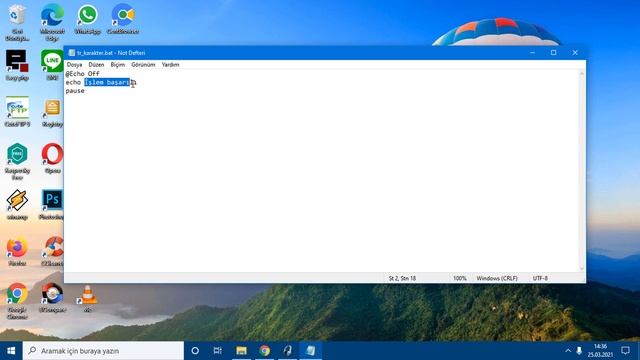Open the Winamp desktop shortcut

click(17, 205)
